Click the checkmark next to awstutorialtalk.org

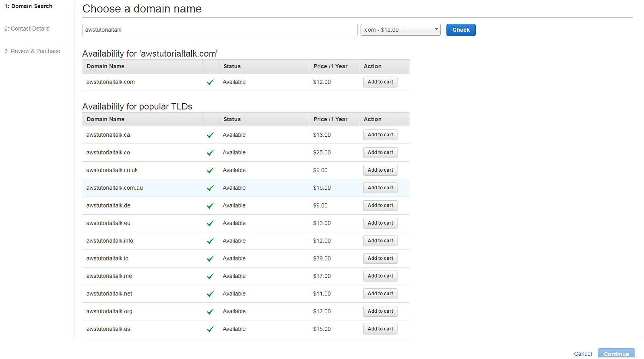pos(210,312)
